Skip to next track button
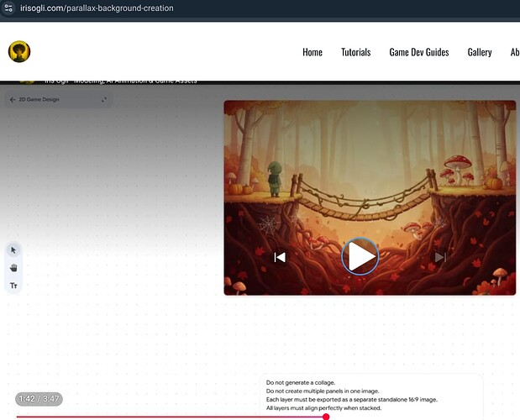Viewport: 520px width, 420px height. (x=440, y=257)
